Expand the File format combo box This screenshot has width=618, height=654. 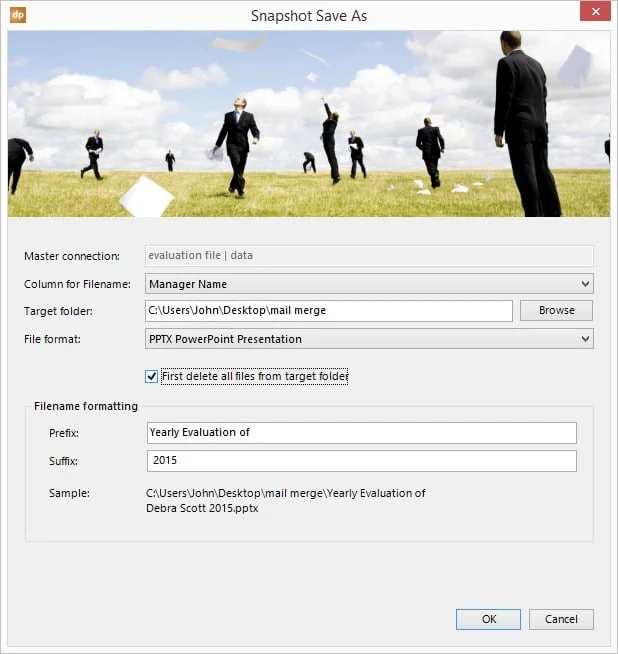[369, 339]
